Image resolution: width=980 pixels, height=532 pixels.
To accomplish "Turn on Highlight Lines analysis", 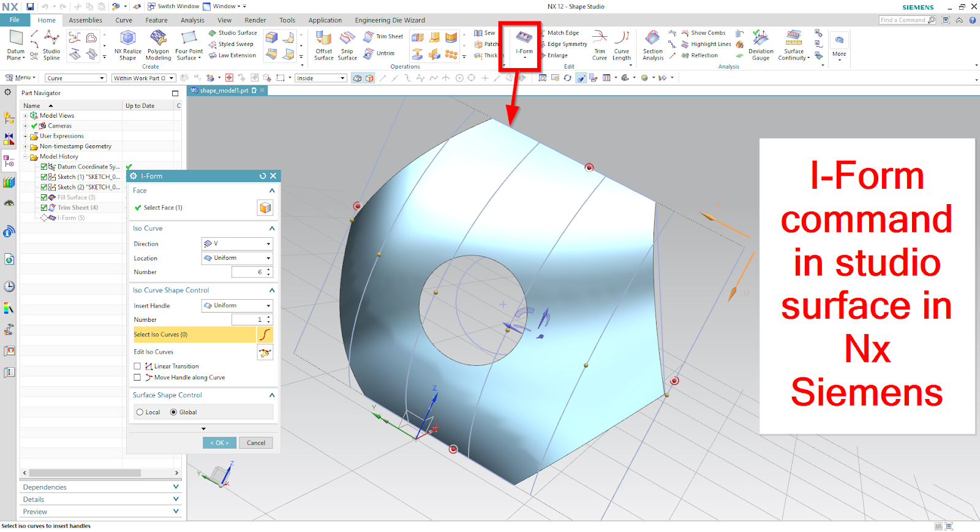I will [x=706, y=44].
